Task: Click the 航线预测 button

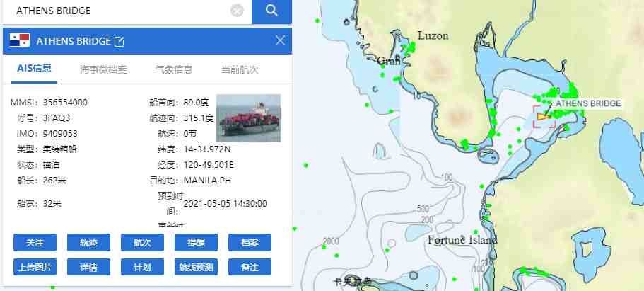Action: 196,267
